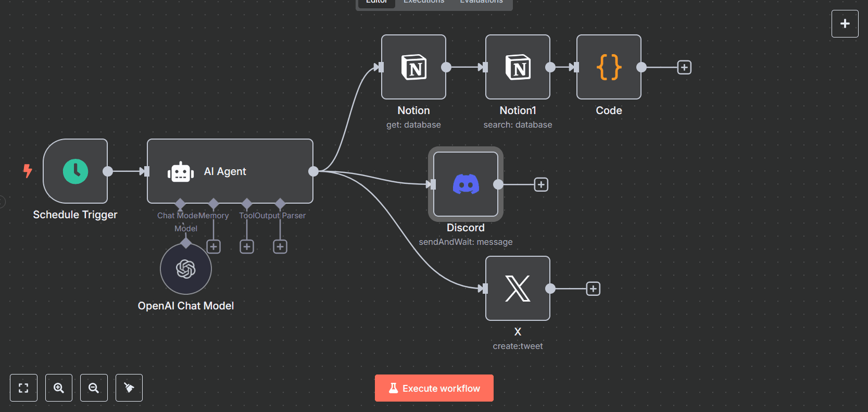Image resolution: width=868 pixels, height=412 pixels.
Task: Click the 'search: database' subtitle
Action: [x=518, y=124]
